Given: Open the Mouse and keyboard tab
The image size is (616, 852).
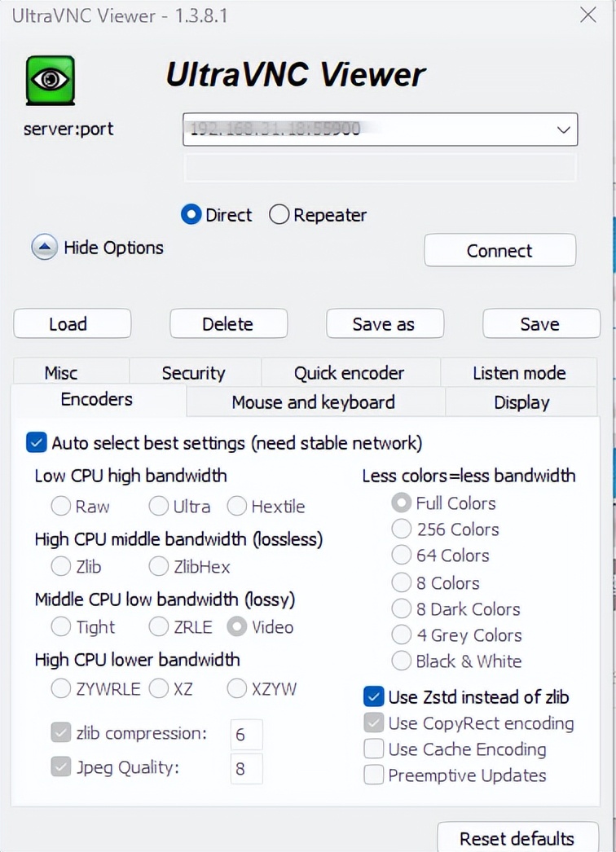Looking at the screenshot, I should point(313,402).
